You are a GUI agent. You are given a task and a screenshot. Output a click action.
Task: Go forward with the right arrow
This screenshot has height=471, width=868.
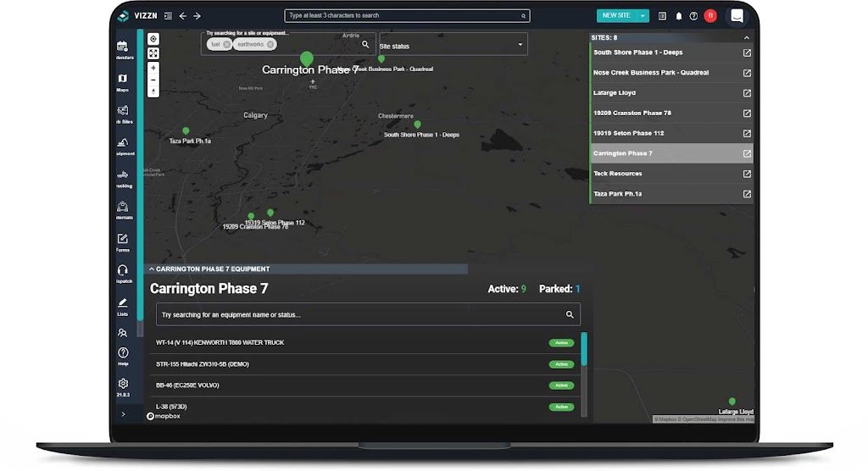pos(197,16)
